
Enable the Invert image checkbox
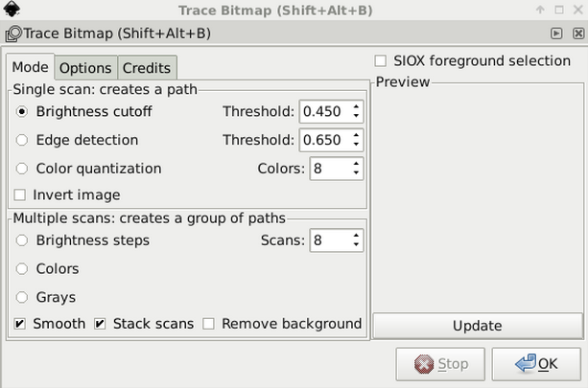pyautogui.click(x=20, y=194)
